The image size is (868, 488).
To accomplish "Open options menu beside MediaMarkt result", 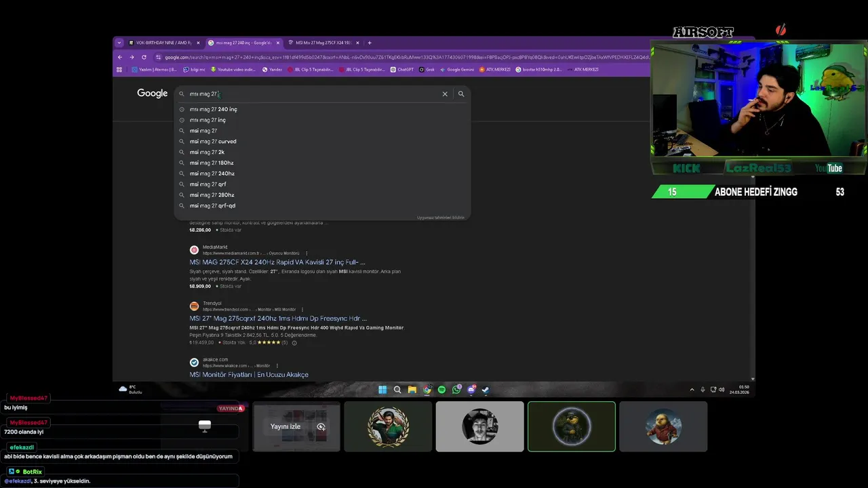I will (307, 253).
